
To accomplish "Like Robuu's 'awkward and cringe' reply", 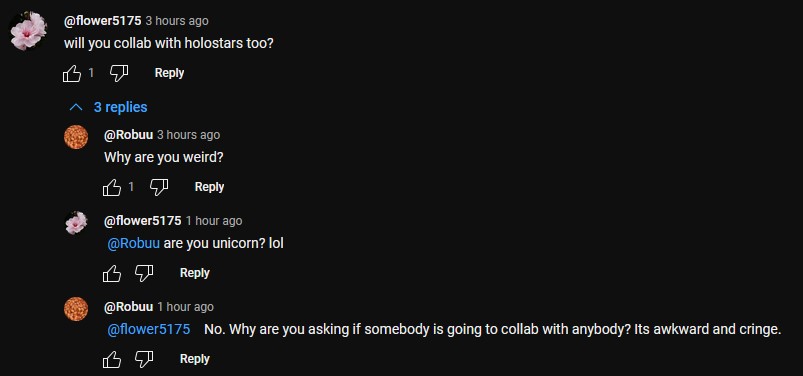I will (x=112, y=359).
